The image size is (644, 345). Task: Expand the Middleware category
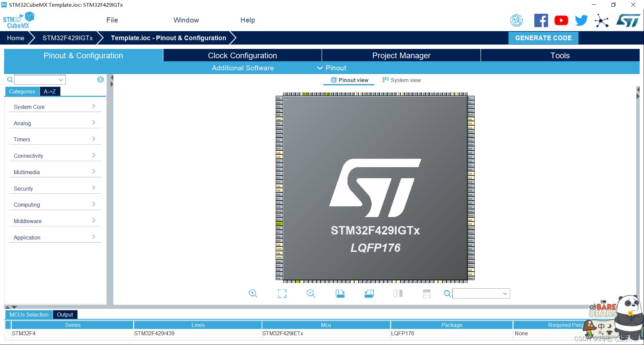coord(55,221)
